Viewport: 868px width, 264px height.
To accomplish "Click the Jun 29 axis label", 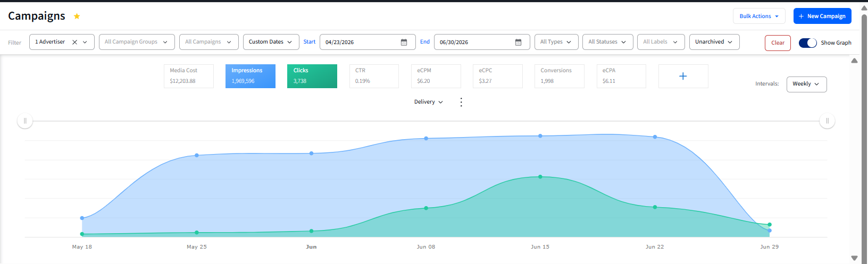I will (769, 246).
